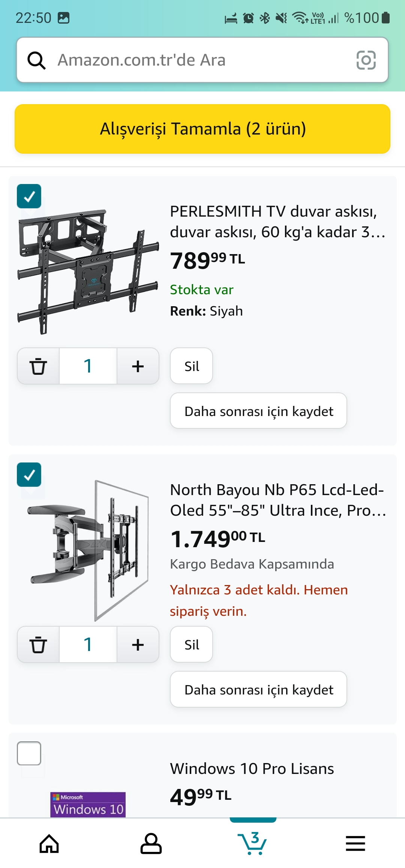Open the hamburger menu icon
405x868 pixels.
[355, 844]
